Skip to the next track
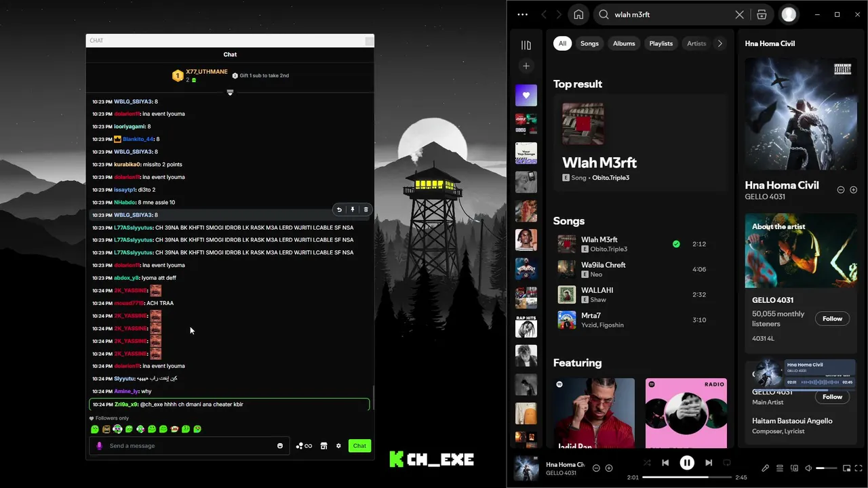868x488 pixels. coord(709,463)
